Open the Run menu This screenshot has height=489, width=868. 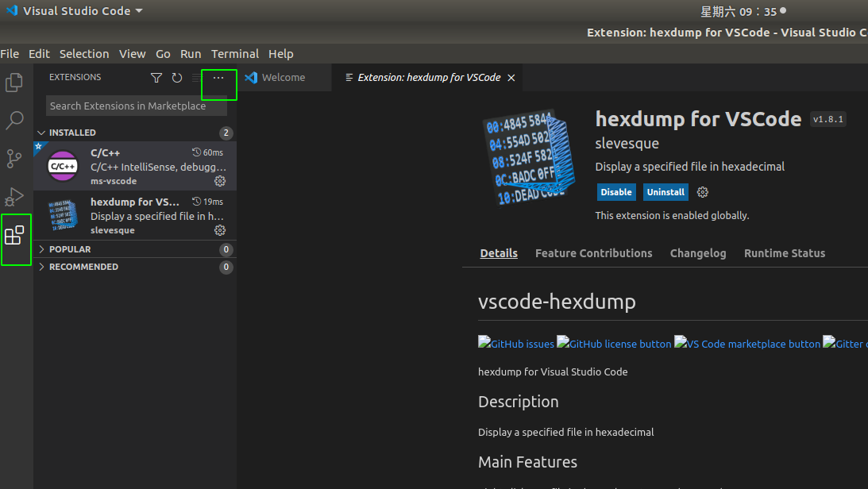pos(191,54)
